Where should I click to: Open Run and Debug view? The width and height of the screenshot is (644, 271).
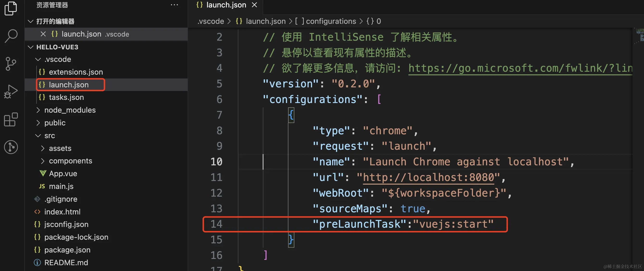(11, 92)
